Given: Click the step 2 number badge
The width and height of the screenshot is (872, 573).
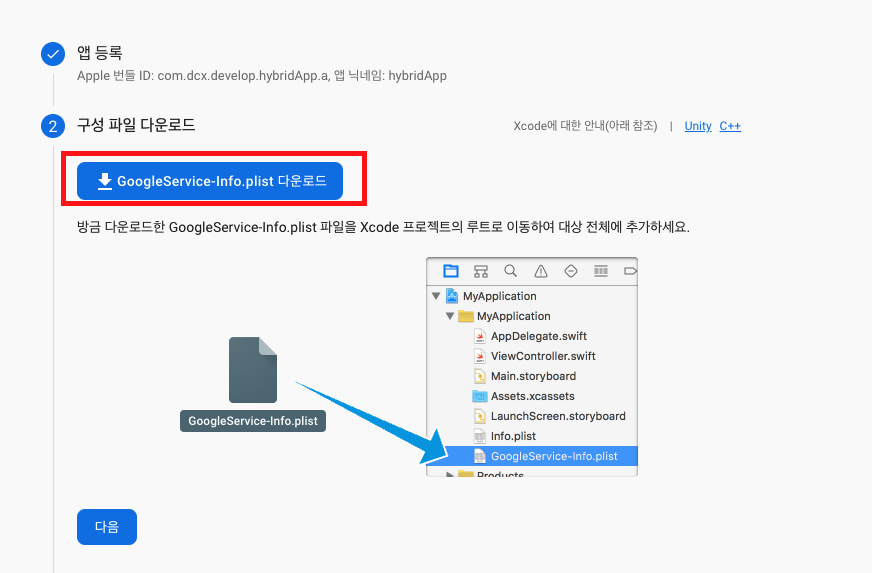Looking at the screenshot, I should 53,127.
